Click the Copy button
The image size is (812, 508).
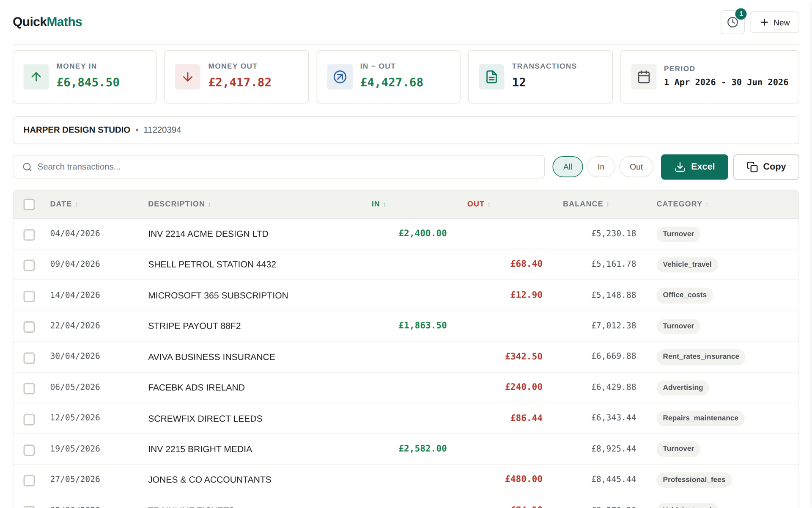point(766,167)
